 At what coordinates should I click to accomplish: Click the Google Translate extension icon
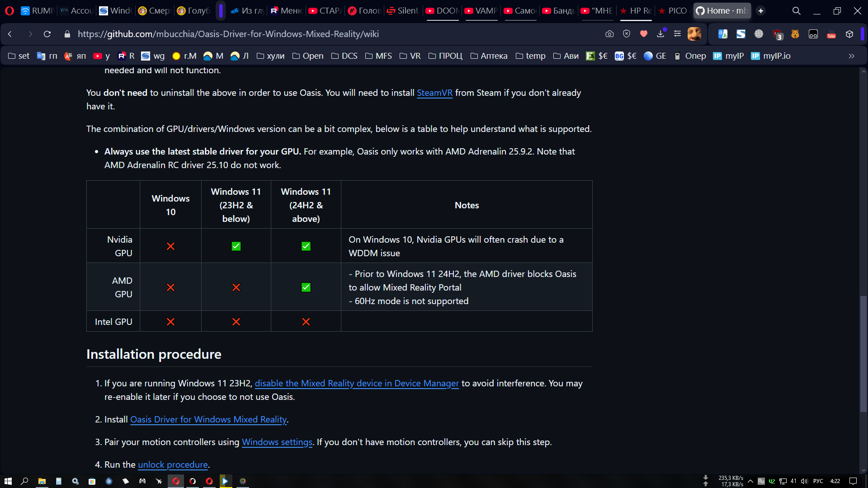pos(722,34)
